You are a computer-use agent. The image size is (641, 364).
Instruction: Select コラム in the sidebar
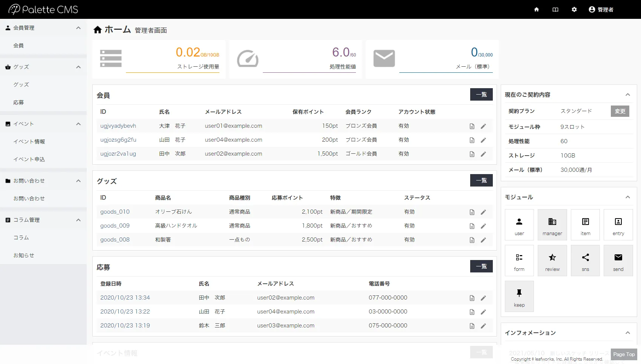(x=21, y=237)
